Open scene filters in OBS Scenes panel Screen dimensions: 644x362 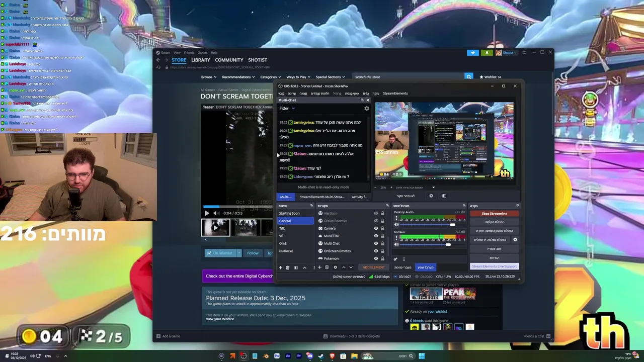point(296,267)
